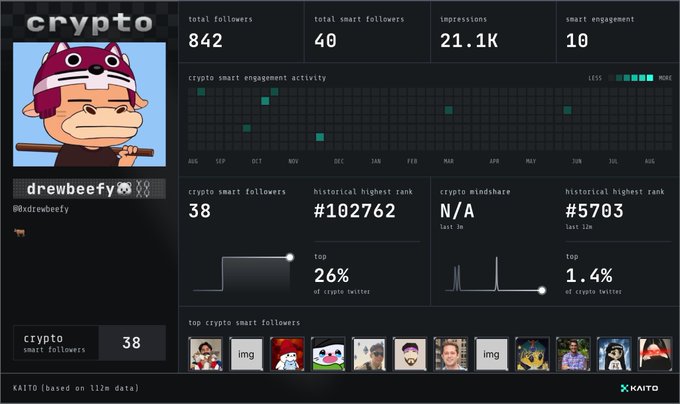Click the smart engagement value 10
Image resolution: width=680 pixels, height=404 pixels.
577,41
